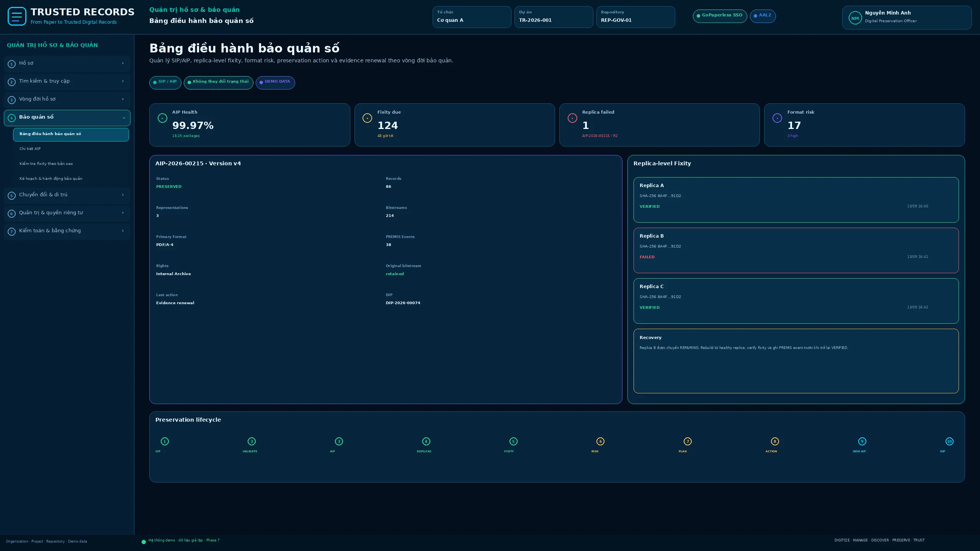Click the NM user avatar circle

pos(855,18)
